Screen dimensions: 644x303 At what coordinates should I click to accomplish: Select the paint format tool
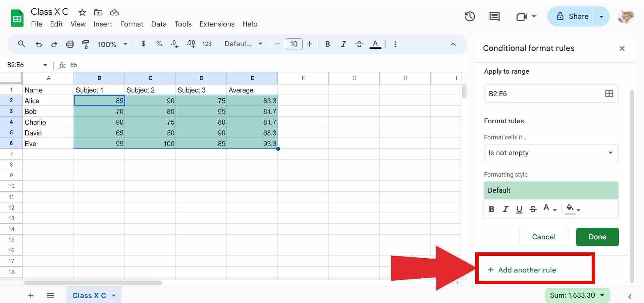click(x=86, y=44)
